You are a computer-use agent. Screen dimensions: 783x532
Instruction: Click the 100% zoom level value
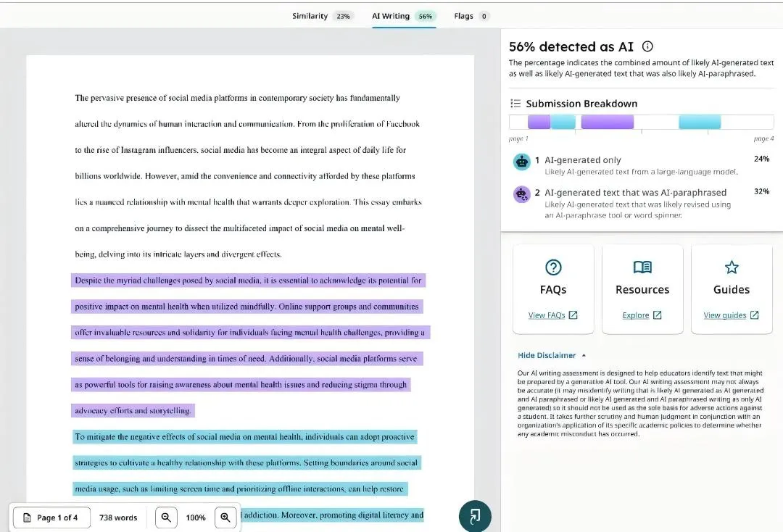tap(196, 518)
